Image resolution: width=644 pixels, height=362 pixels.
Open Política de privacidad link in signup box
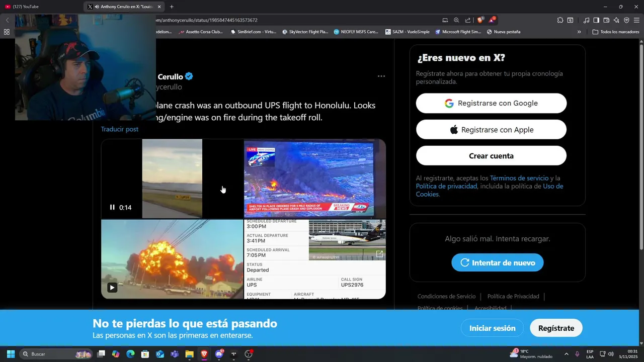point(446,186)
